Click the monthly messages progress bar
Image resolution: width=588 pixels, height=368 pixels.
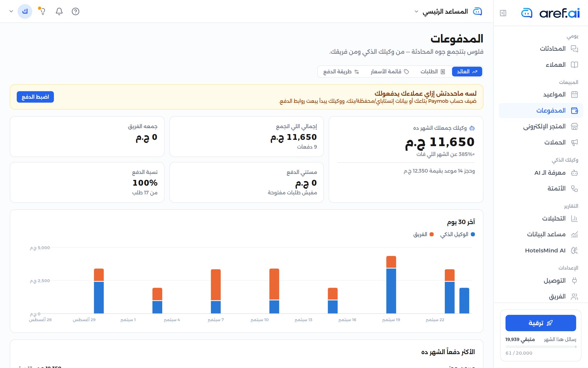click(x=541, y=347)
